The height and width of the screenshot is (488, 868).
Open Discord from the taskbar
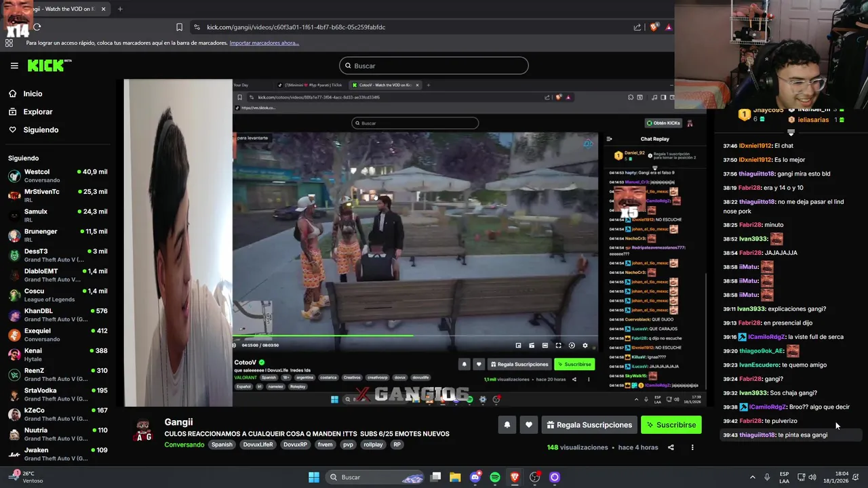coord(475,477)
